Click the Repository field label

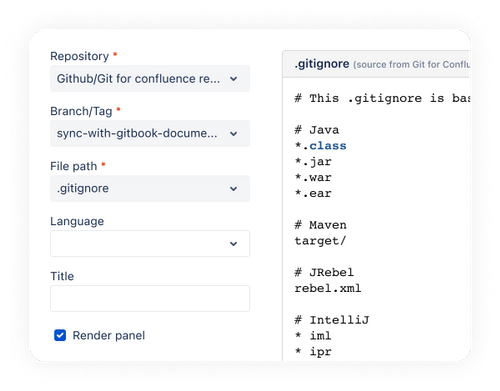coord(80,56)
